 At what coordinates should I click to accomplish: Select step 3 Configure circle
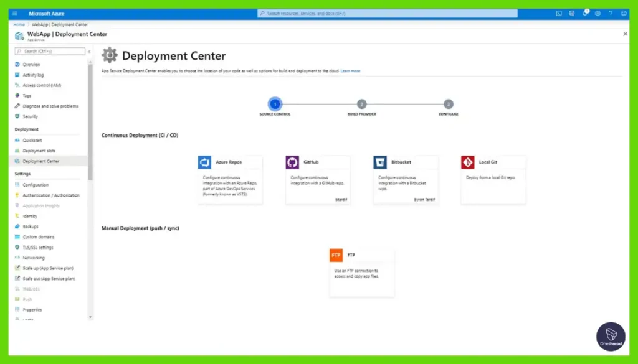point(449,104)
